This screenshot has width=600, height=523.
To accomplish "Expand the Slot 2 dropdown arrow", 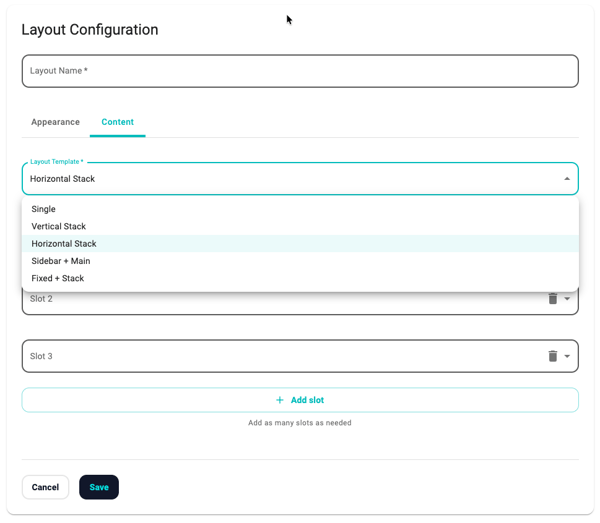I will (568, 299).
